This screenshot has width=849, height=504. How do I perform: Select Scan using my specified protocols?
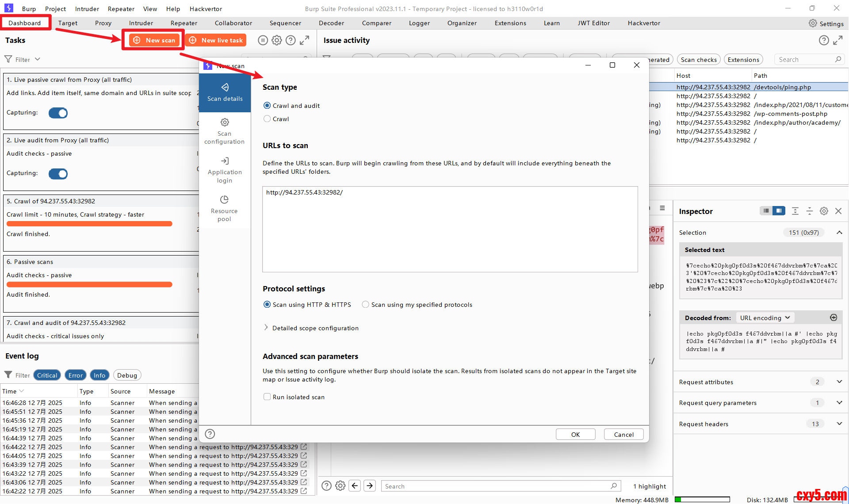[366, 305]
